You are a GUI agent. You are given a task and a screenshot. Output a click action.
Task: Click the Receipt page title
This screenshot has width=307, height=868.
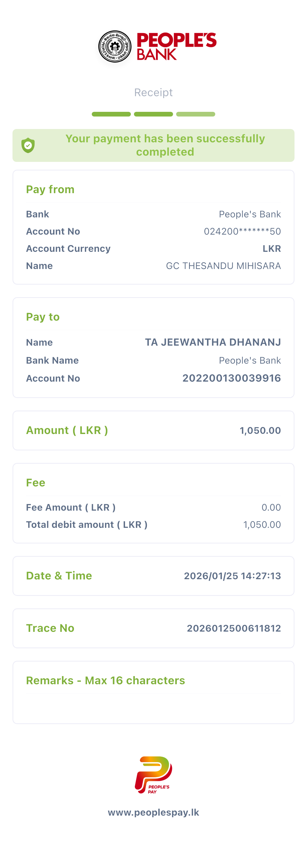click(154, 92)
